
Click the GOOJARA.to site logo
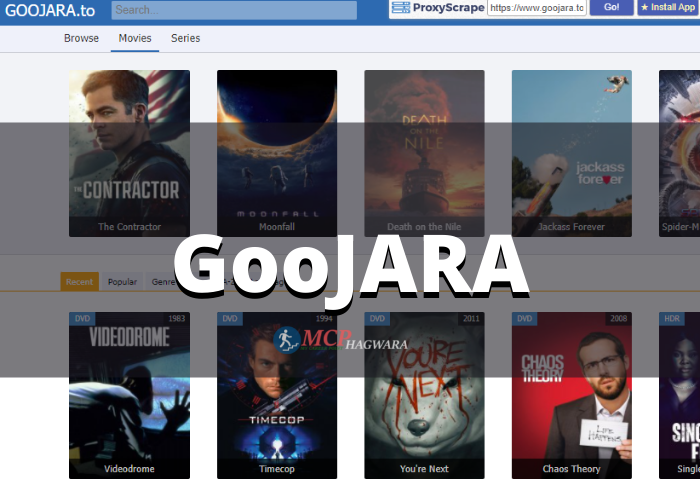[x=50, y=10]
